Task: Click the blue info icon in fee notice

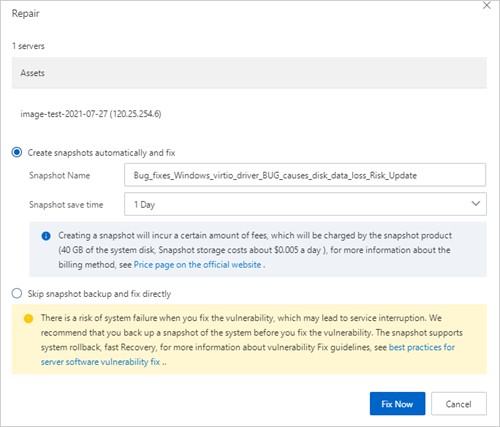Action: click(46, 236)
